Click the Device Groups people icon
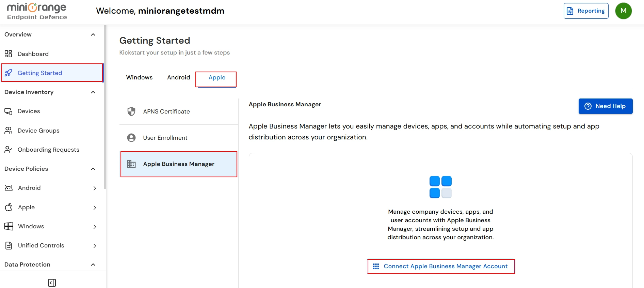644x288 pixels. tap(9, 131)
